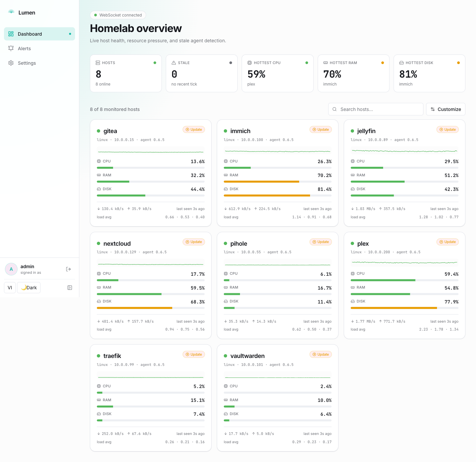Click the WebSocket connected status badge
The height and width of the screenshot is (462, 476).
click(x=118, y=15)
